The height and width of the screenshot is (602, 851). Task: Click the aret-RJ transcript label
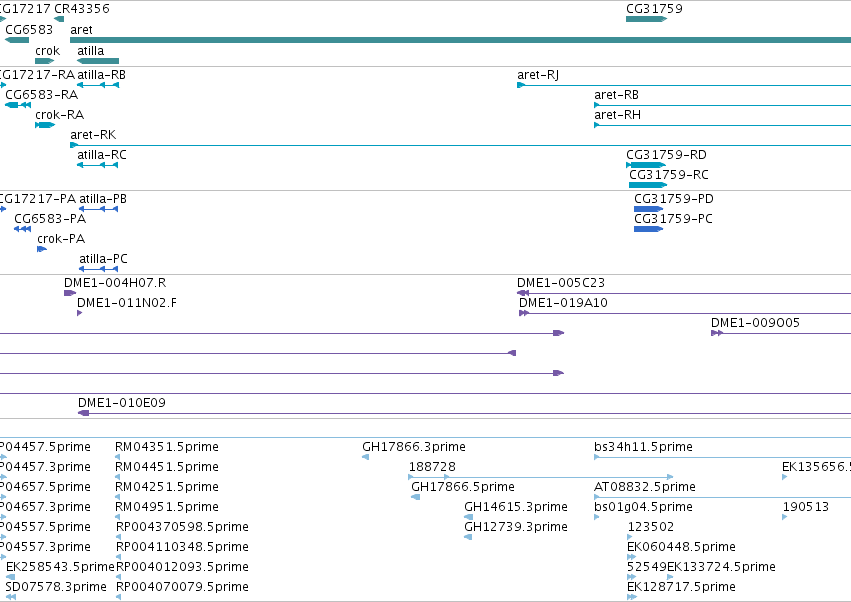(x=538, y=75)
